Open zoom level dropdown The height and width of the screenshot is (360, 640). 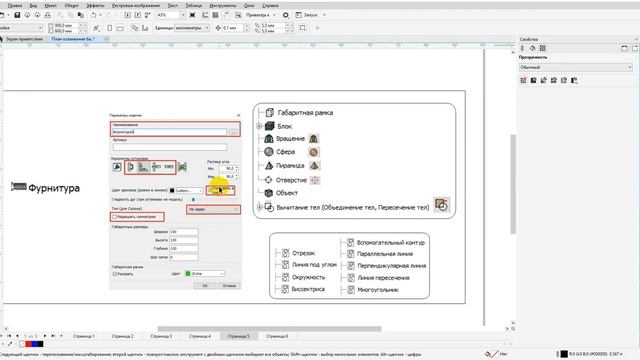(x=183, y=15)
